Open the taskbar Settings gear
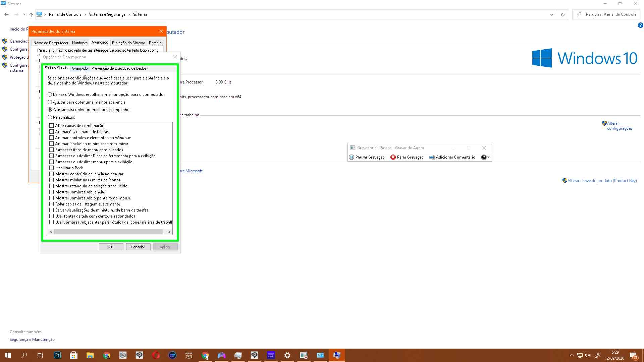The height and width of the screenshot is (362, 644). [287, 355]
